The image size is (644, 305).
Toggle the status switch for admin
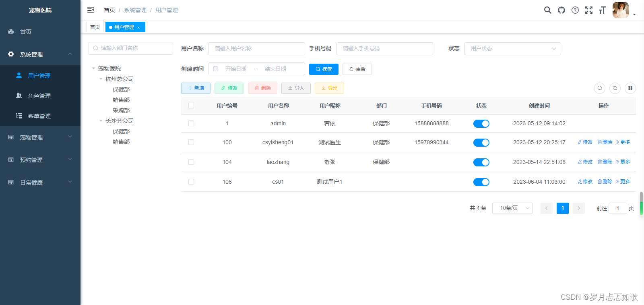481,124
